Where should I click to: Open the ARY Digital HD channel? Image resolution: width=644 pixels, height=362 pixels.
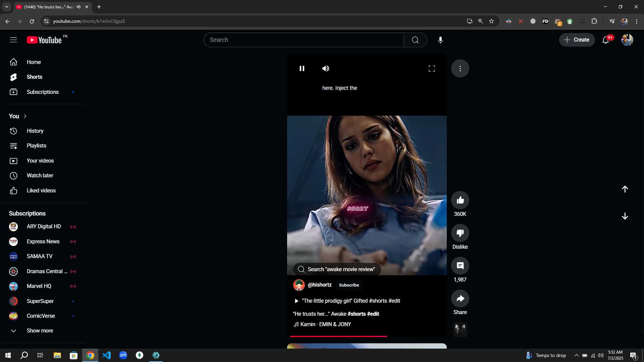[x=43, y=227]
